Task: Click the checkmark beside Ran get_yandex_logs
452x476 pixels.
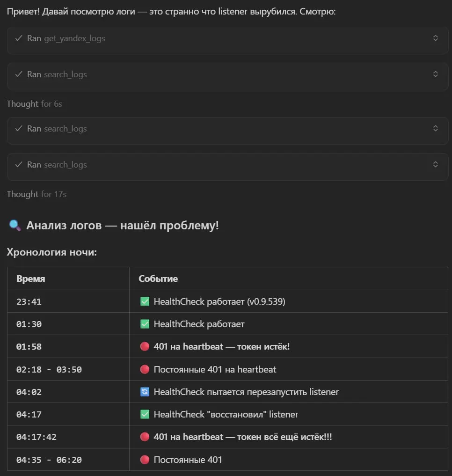Action: coord(19,38)
